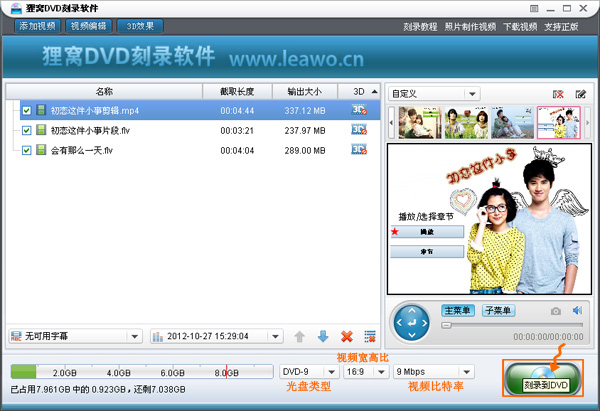
Task: Click the 3D column header
Action: coord(359,92)
